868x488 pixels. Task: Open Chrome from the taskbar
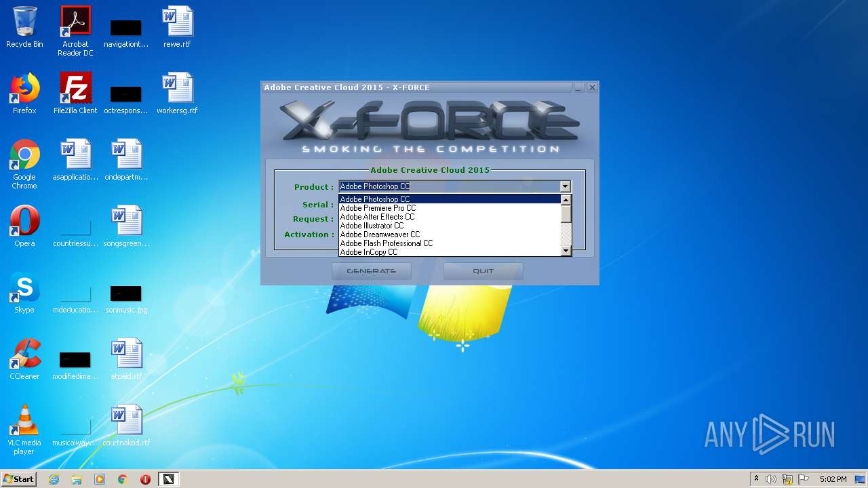(123, 479)
